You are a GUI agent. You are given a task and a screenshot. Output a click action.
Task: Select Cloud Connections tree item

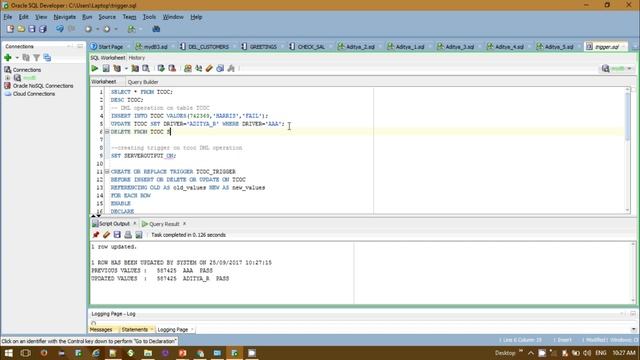(29, 94)
